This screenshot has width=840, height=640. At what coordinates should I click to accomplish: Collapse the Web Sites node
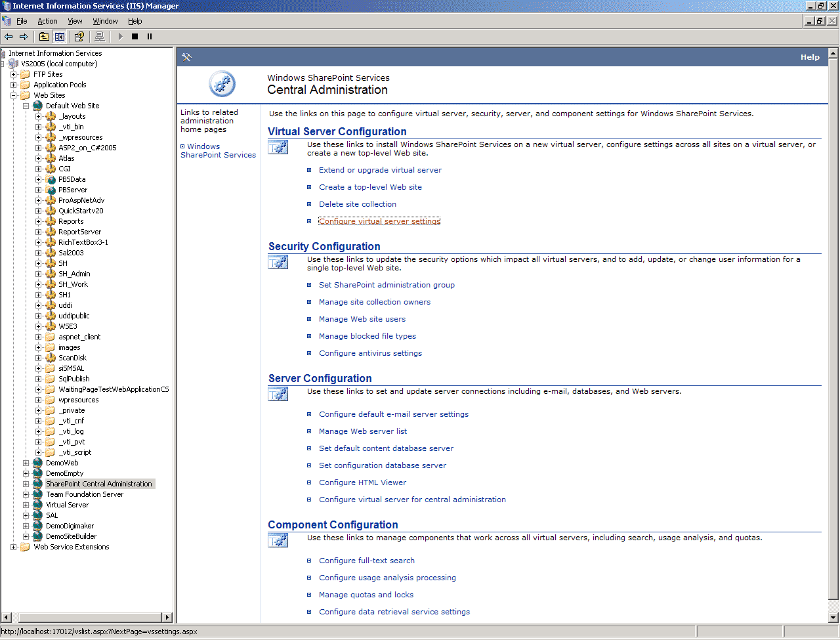click(14, 95)
